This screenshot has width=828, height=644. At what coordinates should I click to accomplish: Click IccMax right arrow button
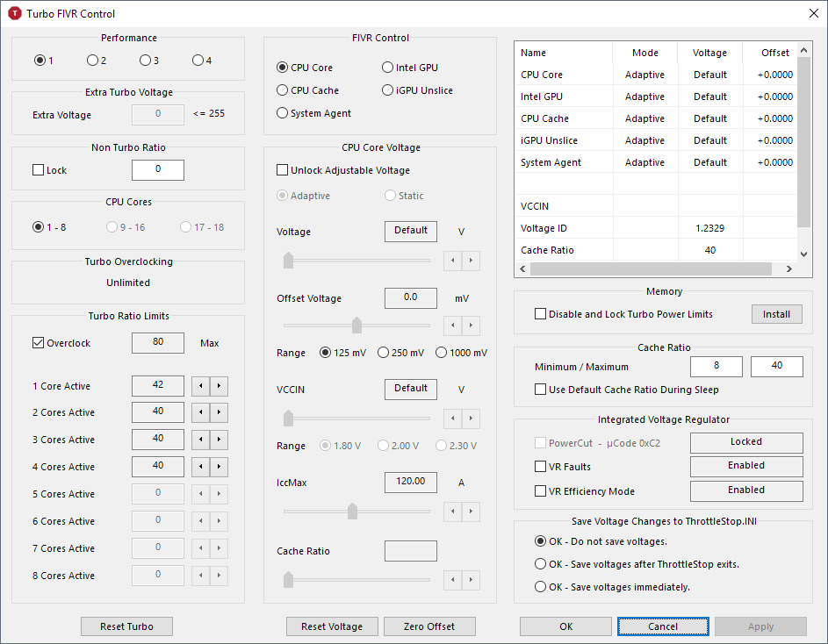(471, 512)
